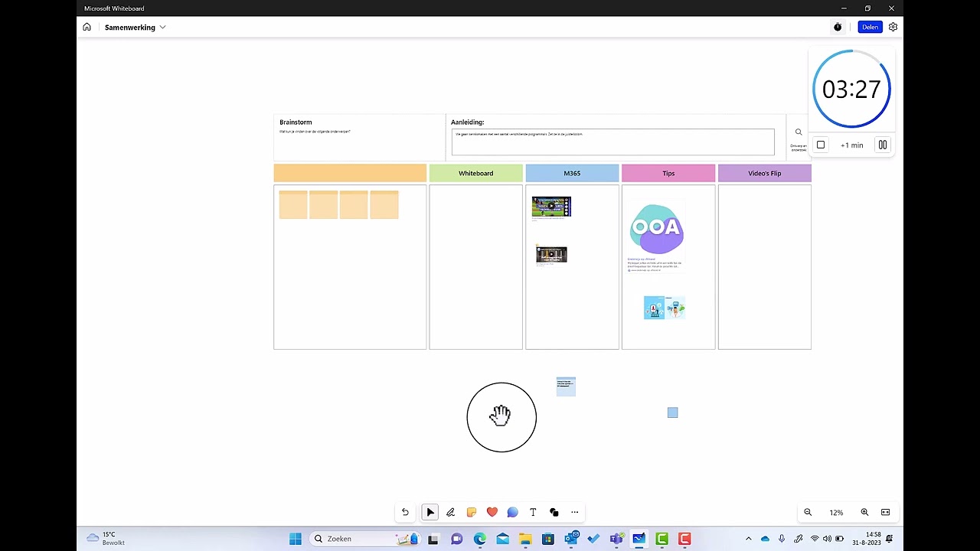Open Microsoft To Do from the taskbar
The height and width of the screenshot is (551, 980).
593,539
